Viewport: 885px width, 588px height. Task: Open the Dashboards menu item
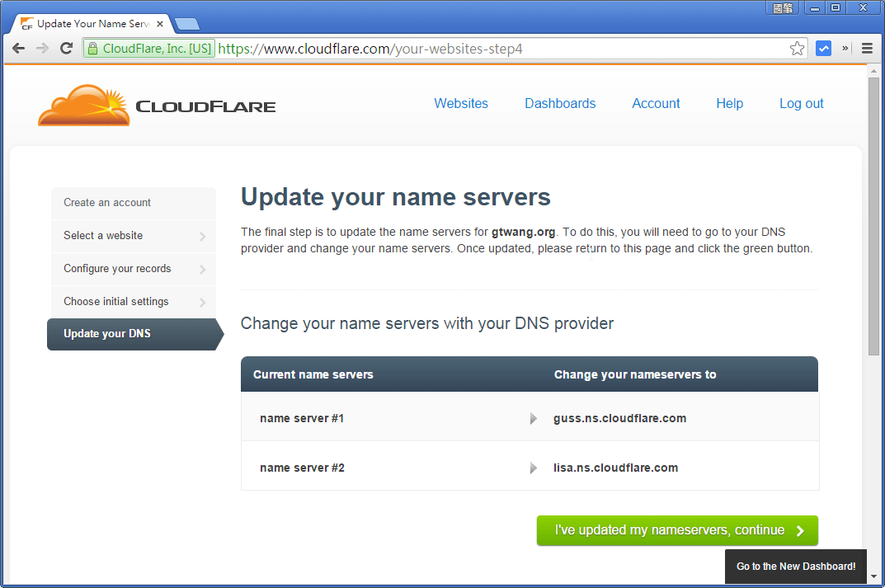[560, 103]
